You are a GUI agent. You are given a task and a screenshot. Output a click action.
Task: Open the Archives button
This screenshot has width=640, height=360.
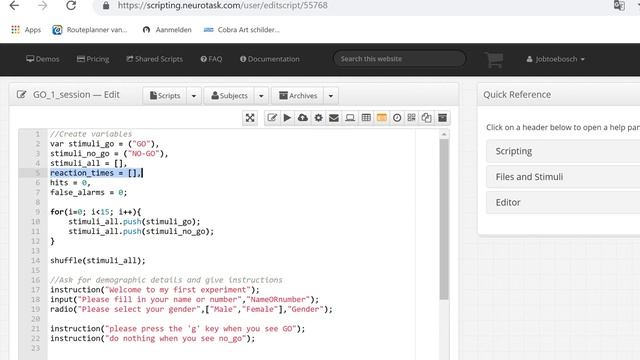(x=298, y=96)
